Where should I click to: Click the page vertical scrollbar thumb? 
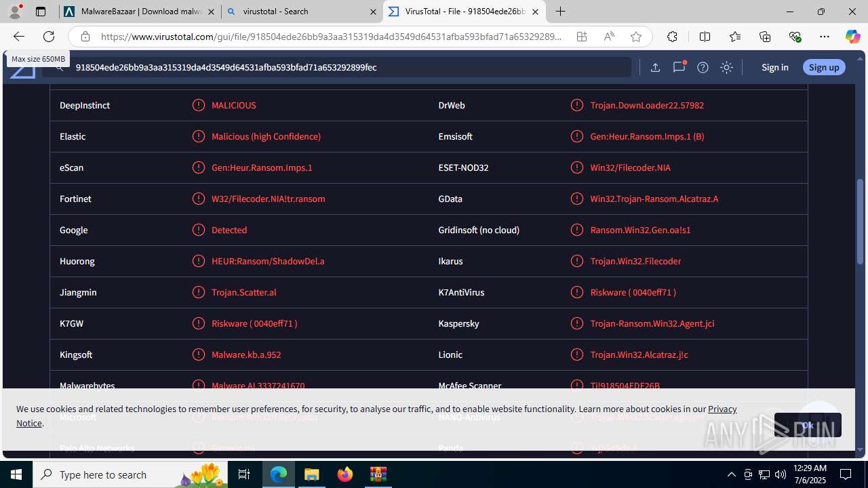[860, 222]
